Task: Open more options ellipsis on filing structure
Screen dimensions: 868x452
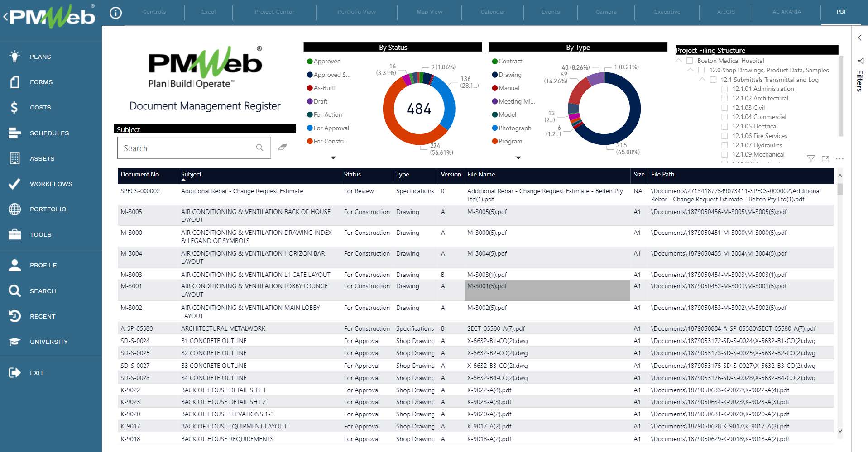Action: [839, 159]
